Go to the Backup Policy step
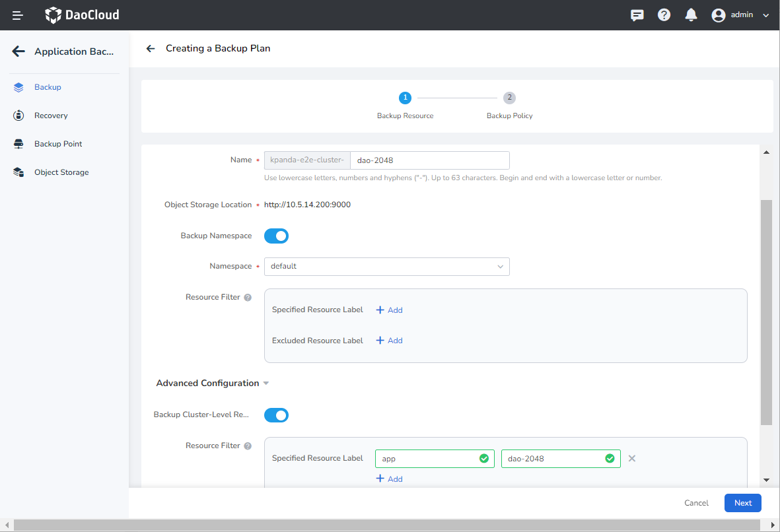Image resolution: width=780 pixels, height=532 pixels. click(509, 98)
